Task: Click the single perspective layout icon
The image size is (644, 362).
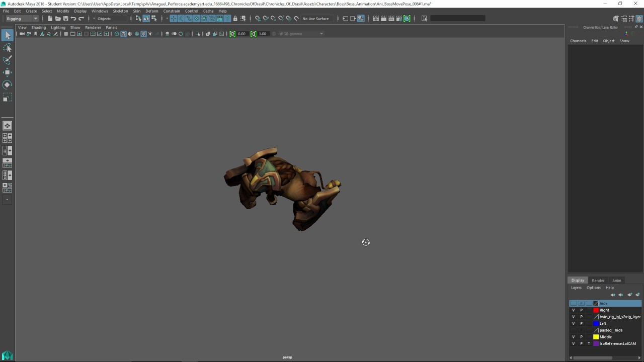Action: (x=7, y=126)
